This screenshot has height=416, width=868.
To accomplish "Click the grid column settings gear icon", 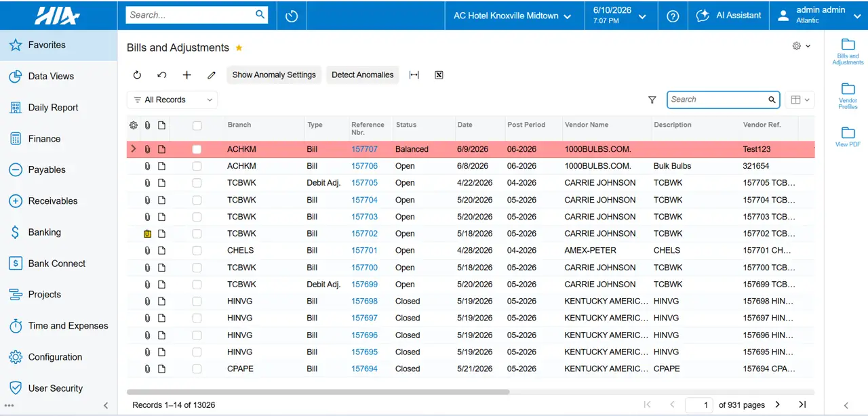I will (x=134, y=125).
